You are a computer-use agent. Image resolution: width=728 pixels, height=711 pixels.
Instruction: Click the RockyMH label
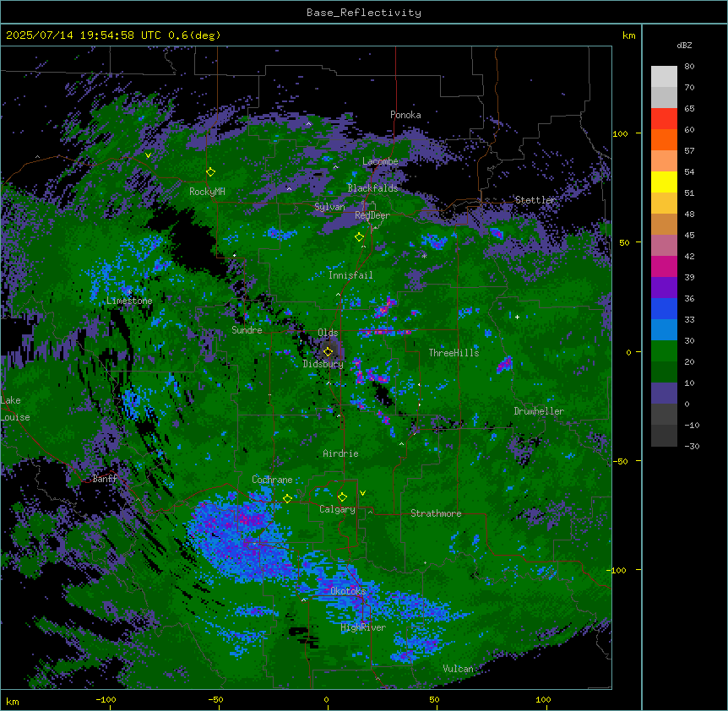(x=207, y=191)
